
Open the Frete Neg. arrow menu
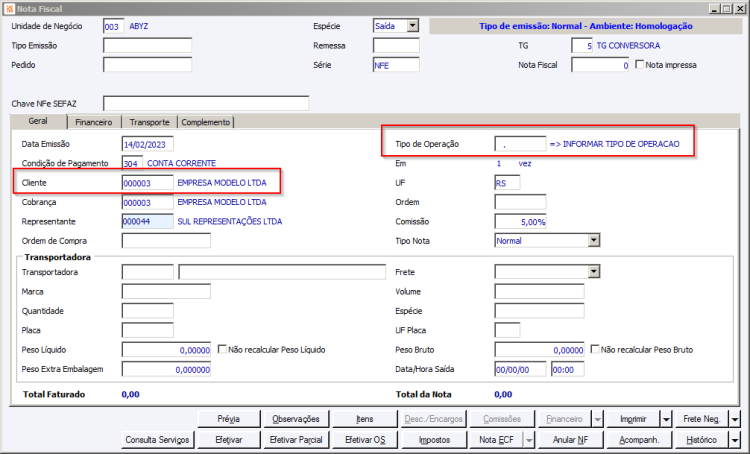(x=735, y=419)
